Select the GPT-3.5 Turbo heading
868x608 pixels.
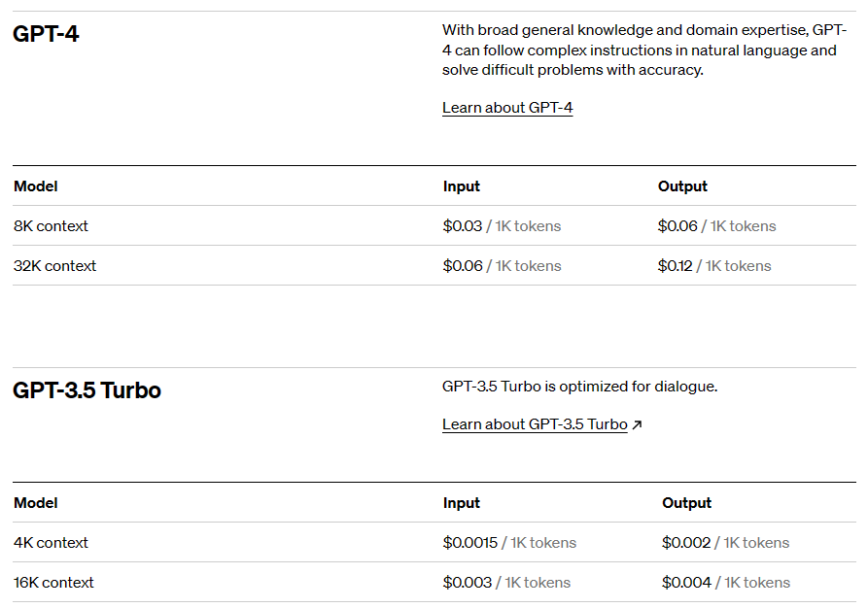(87, 390)
